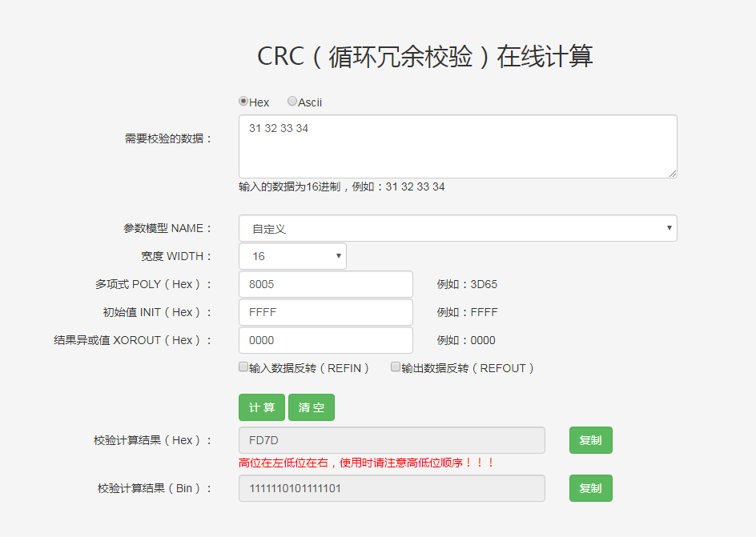Select the Ascii radio button
This screenshot has width=756, height=537.
coord(292,102)
